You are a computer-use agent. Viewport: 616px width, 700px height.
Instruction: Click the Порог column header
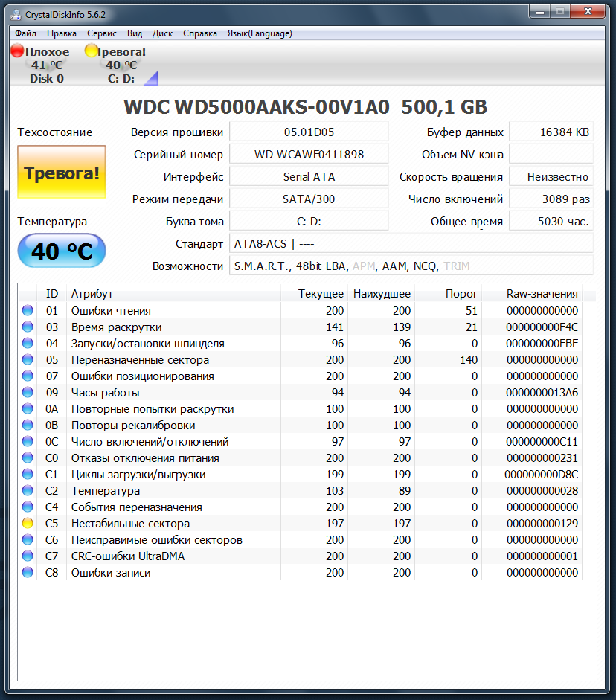(448, 294)
